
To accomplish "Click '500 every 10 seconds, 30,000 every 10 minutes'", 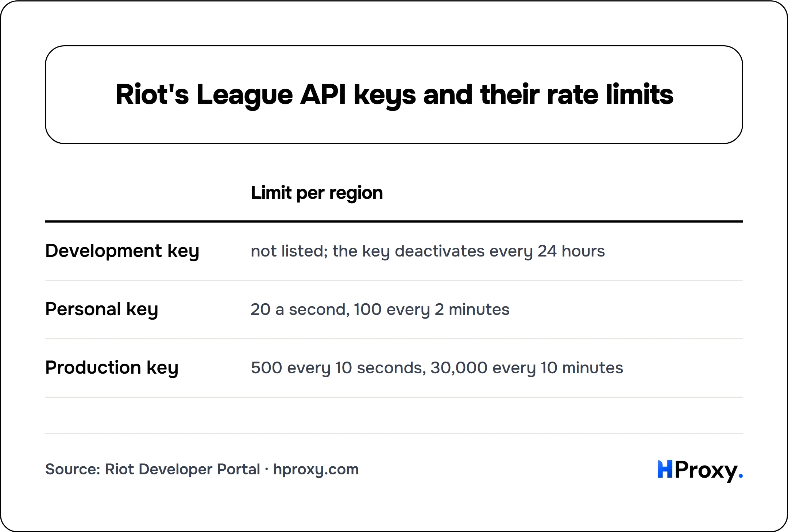I will pos(437,368).
